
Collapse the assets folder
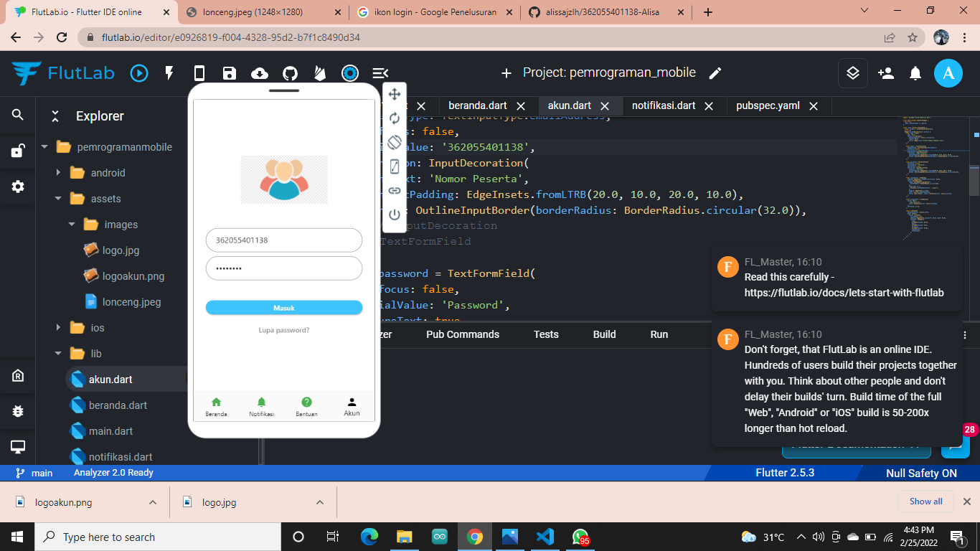click(58, 199)
